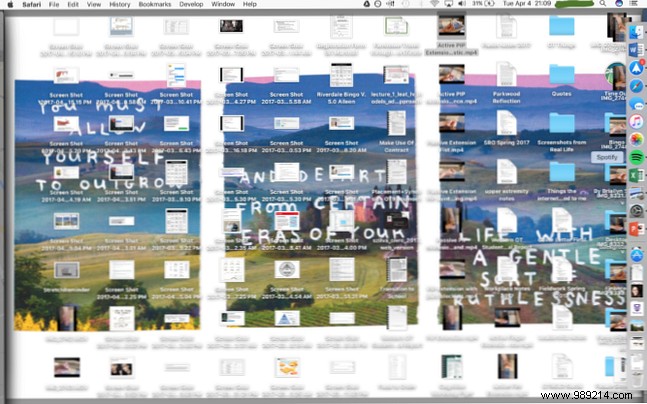Open the File menu
Screen dimensions: 647x404
pyautogui.click(x=54, y=4)
